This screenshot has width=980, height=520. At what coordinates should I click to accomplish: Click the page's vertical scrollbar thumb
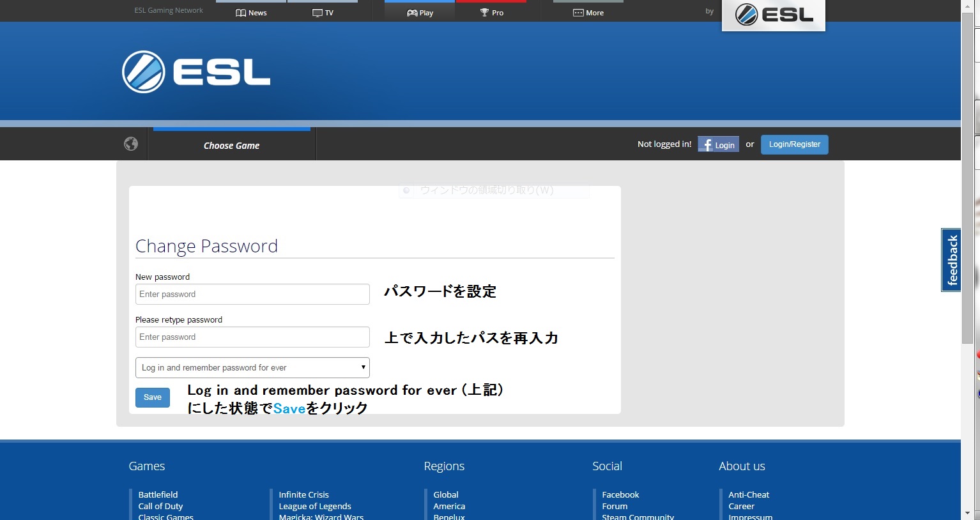click(967, 179)
